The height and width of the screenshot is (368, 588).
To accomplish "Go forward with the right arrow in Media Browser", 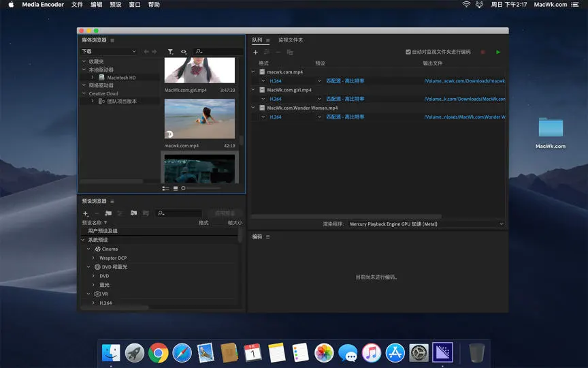I will (x=154, y=51).
